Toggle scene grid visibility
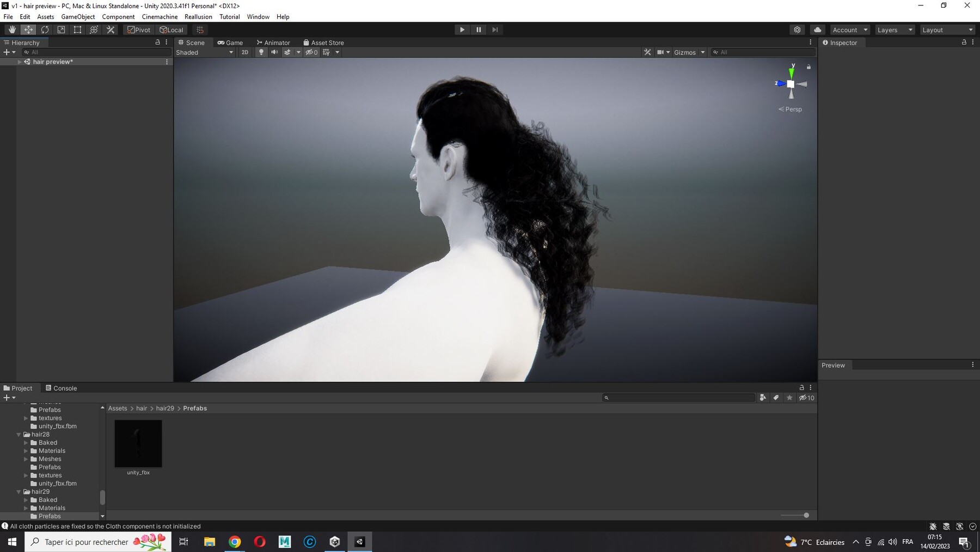980x552 pixels. (x=326, y=52)
